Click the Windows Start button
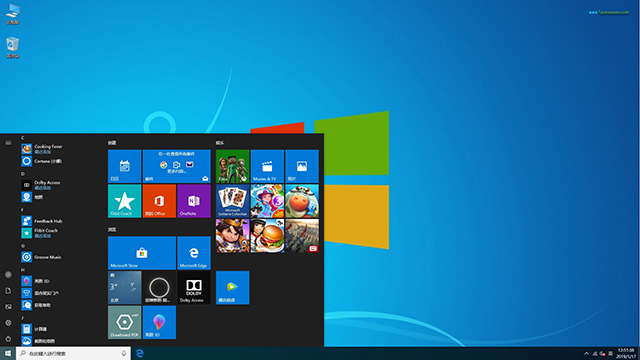The height and width of the screenshot is (360, 640). 8,353
